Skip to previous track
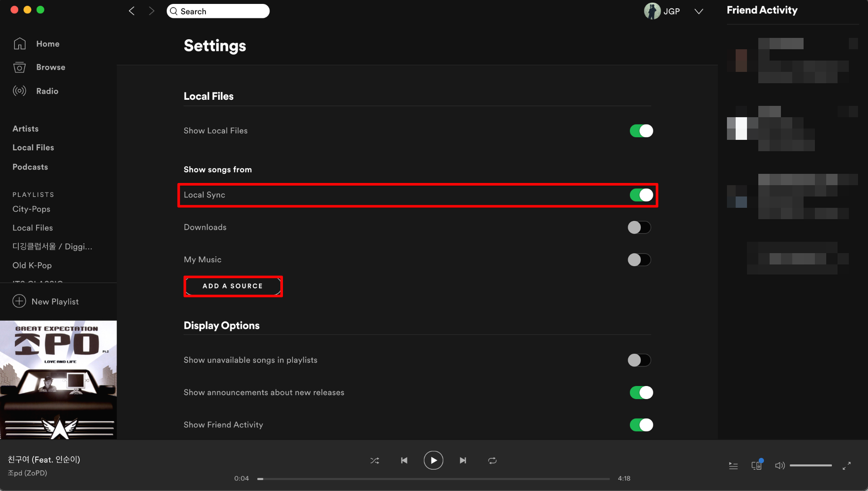 click(404, 461)
